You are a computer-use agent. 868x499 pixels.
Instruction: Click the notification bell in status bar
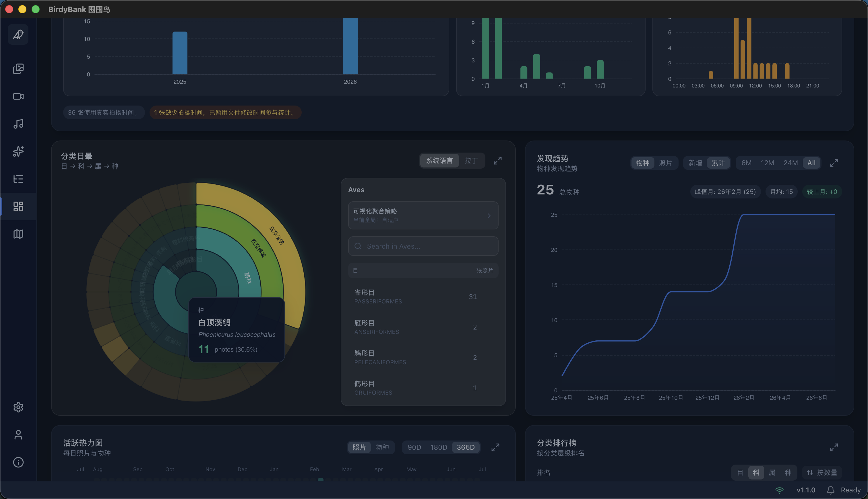pyautogui.click(x=830, y=490)
